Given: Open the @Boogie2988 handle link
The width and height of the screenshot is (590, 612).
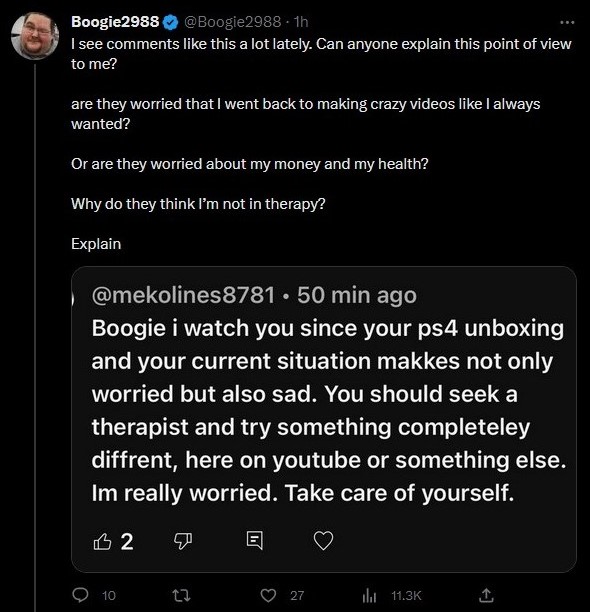Looking at the screenshot, I should [x=232, y=22].
